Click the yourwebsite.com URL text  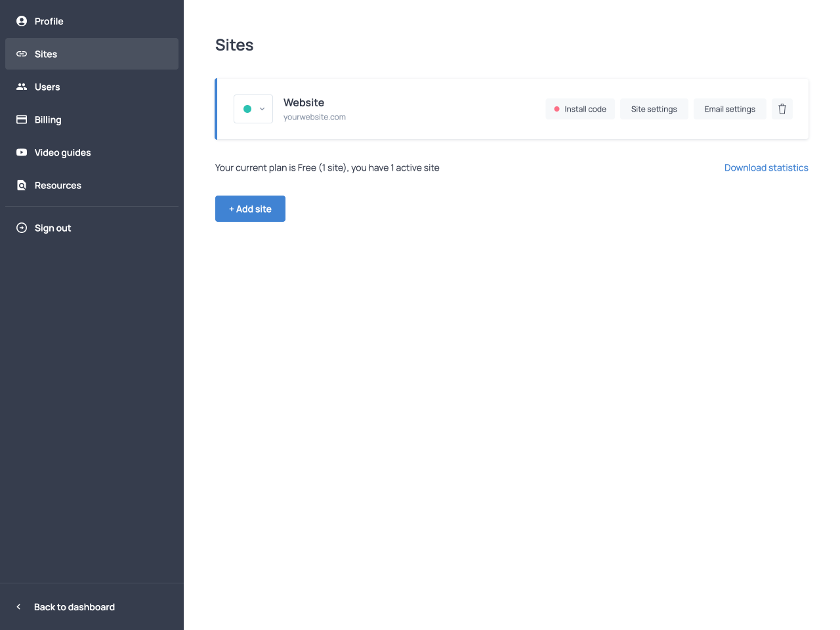coord(314,117)
